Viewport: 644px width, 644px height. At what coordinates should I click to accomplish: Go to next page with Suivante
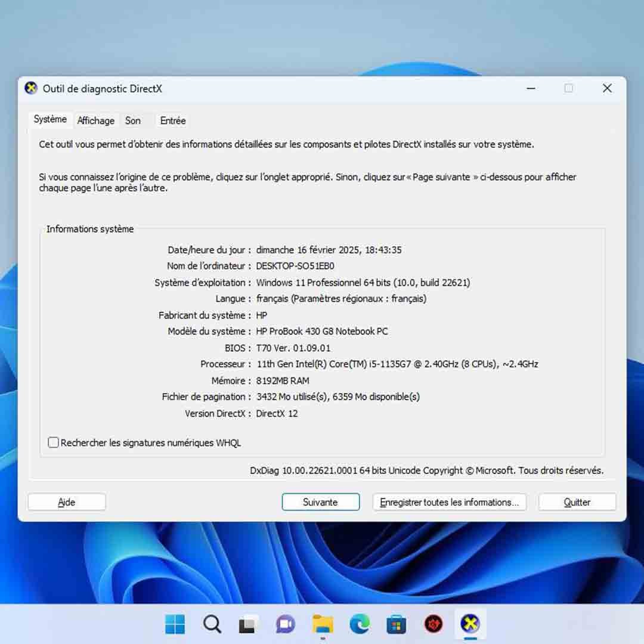point(320,502)
